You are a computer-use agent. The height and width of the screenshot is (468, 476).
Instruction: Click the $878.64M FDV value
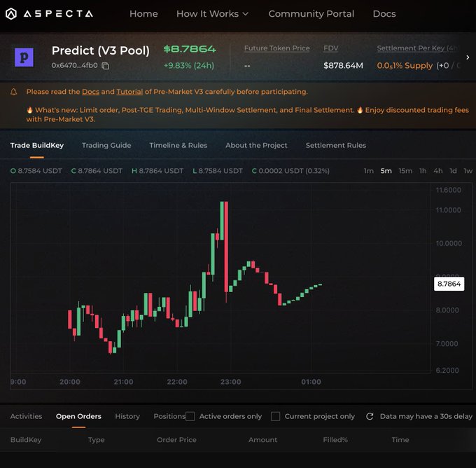tap(343, 66)
